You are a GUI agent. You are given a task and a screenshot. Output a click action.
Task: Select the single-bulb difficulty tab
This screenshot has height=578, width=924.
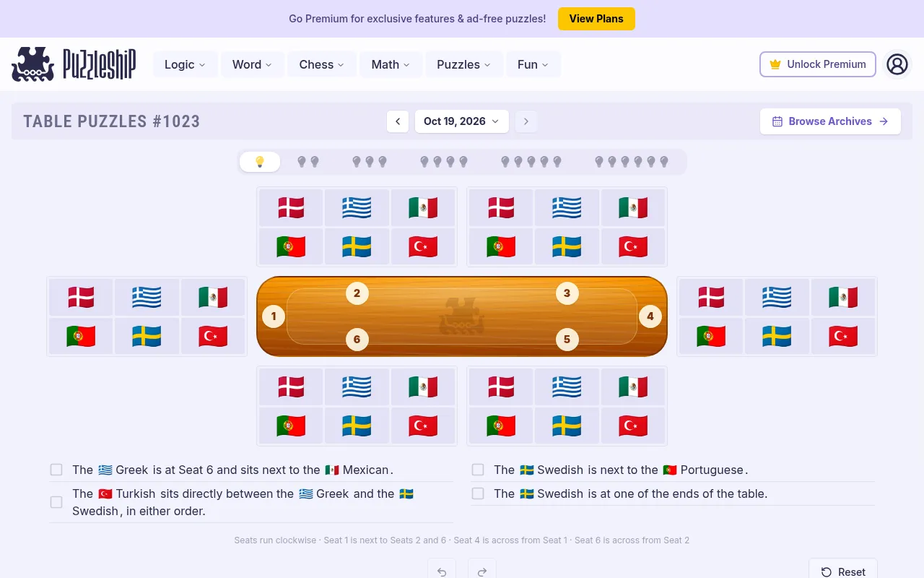pyautogui.click(x=260, y=162)
